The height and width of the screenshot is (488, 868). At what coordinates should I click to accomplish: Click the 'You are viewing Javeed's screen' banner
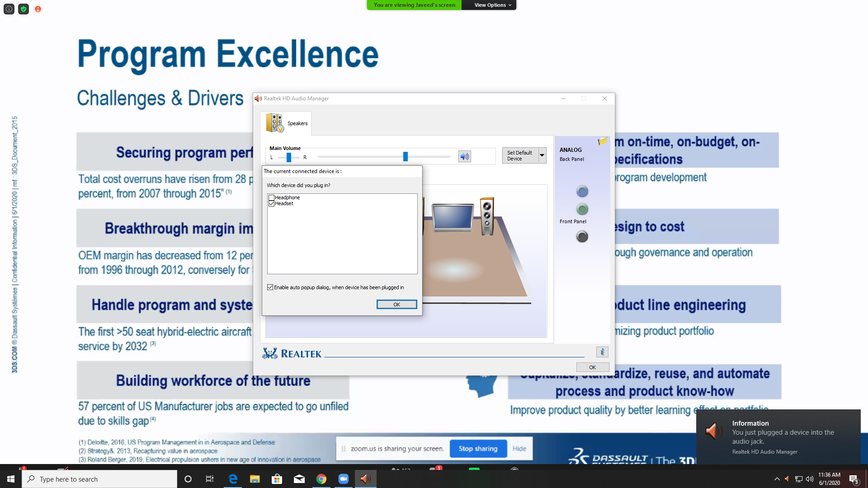pyautogui.click(x=414, y=5)
